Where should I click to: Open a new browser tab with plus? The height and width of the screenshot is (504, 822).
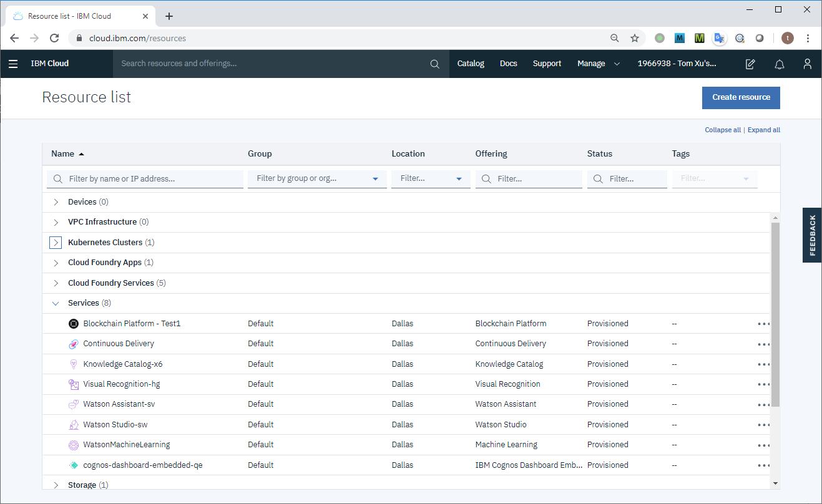point(169,16)
